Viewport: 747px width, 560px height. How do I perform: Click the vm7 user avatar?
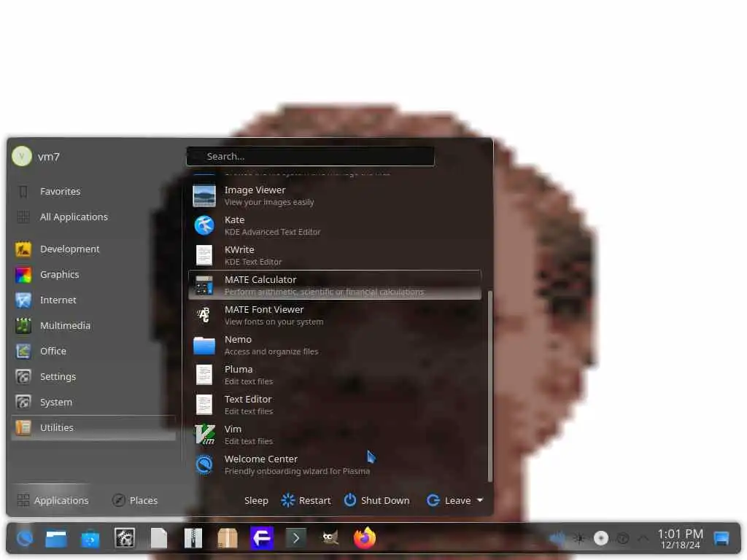click(22, 156)
